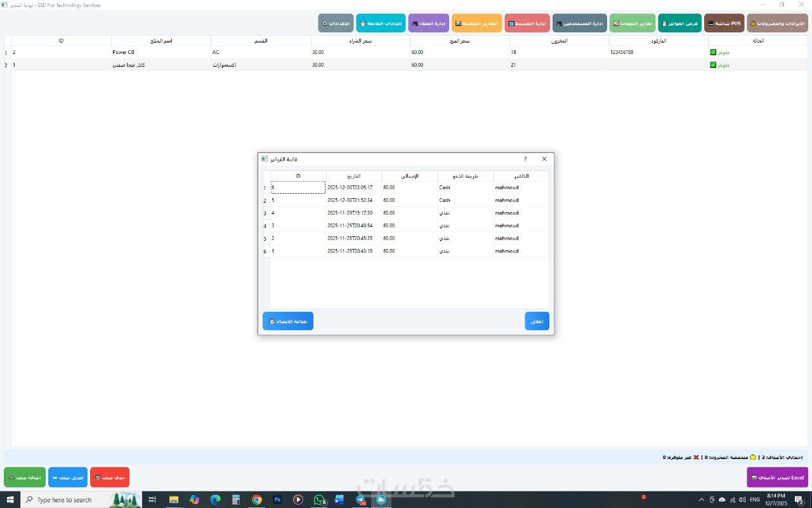
Task: Open Photoshop from the taskbar
Action: click(277, 500)
